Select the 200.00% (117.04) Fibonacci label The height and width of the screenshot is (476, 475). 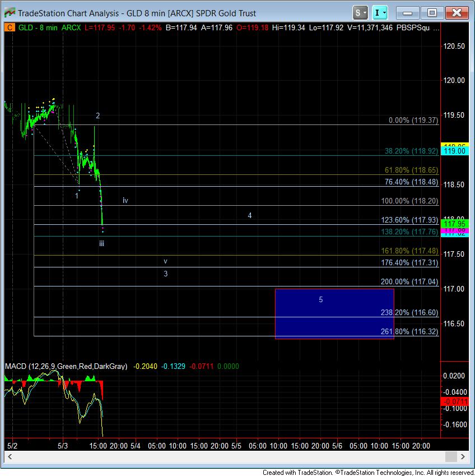tap(409, 281)
